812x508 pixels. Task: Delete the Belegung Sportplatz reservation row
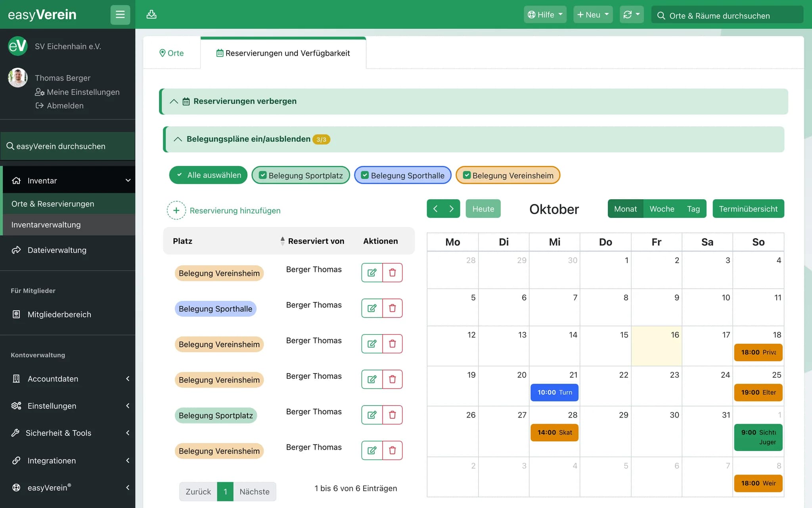tap(393, 415)
